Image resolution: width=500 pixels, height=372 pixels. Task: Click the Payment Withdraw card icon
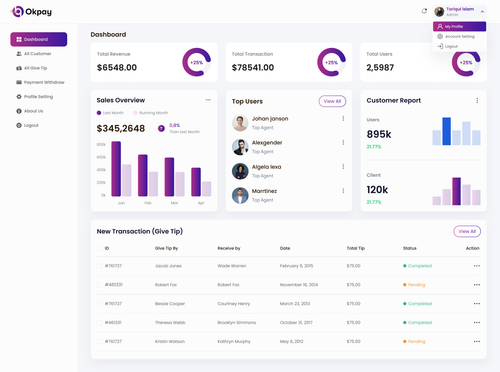pyautogui.click(x=19, y=82)
